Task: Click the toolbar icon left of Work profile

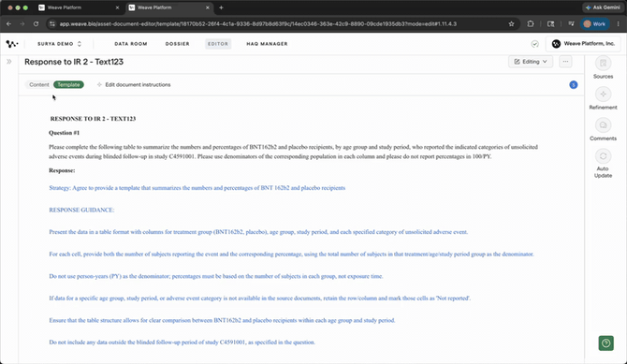Action: (x=571, y=24)
